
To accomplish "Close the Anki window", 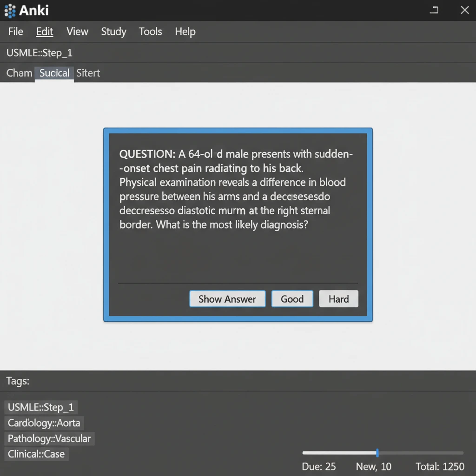I will 464,10.
